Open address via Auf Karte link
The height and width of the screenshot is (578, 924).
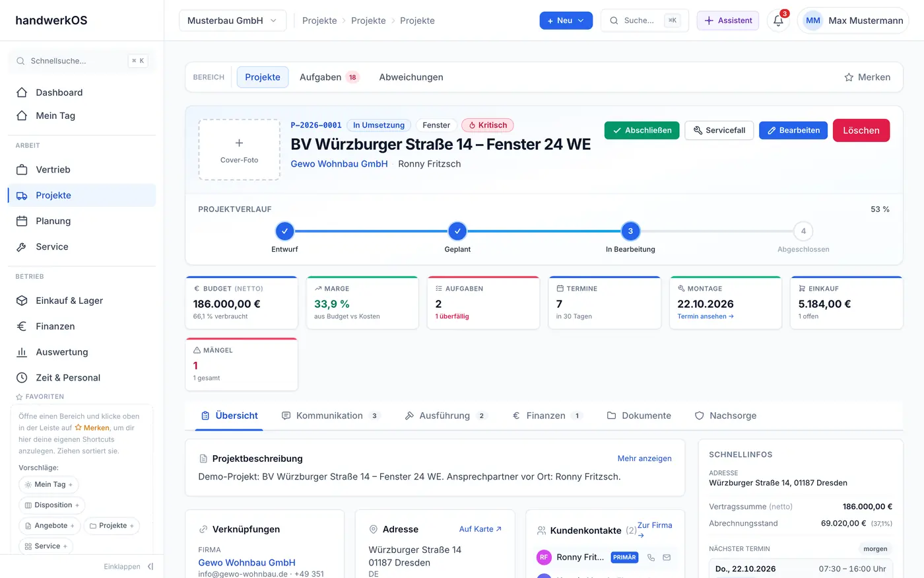tap(480, 529)
